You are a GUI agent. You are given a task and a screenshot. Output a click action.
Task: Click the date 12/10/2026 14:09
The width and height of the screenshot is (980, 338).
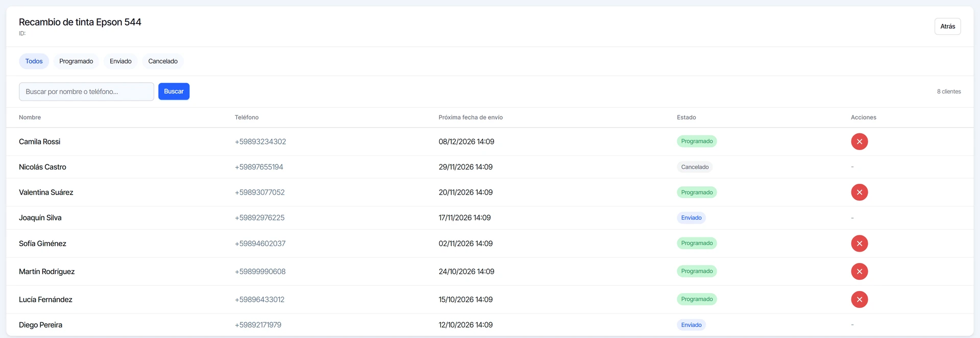(465, 325)
